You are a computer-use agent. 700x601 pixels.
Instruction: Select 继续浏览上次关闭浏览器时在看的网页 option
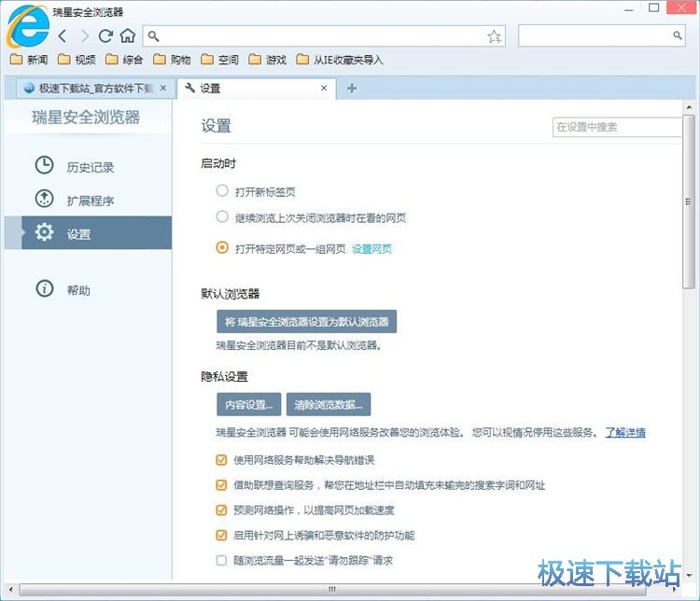click(222, 217)
